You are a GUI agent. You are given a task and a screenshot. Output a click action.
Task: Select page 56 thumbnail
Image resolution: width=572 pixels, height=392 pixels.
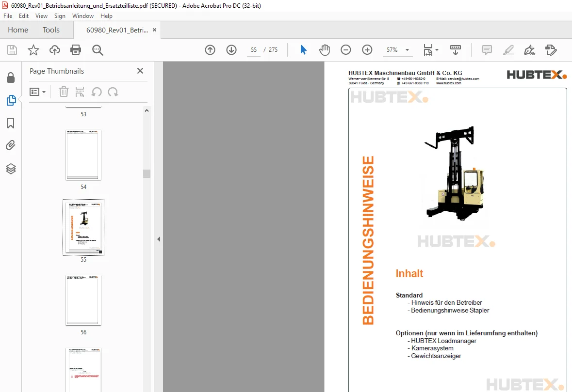[x=83, y=300]
